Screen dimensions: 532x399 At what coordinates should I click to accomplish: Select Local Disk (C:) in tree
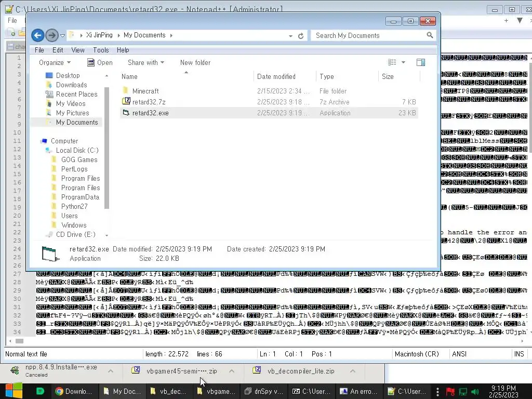(x=77, y=150)
